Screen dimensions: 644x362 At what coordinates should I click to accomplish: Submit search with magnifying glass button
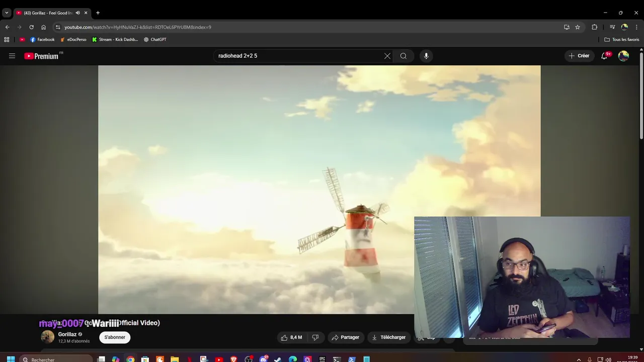(404, 56)
